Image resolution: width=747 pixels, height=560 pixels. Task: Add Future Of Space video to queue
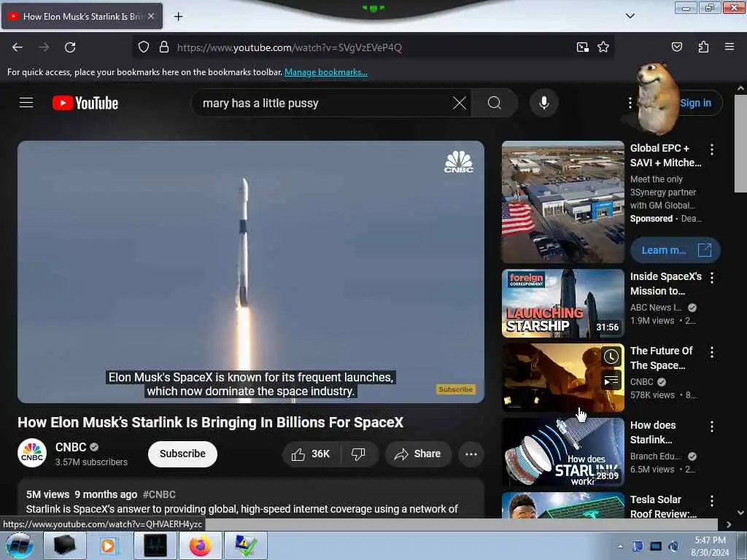pos(611,381)
